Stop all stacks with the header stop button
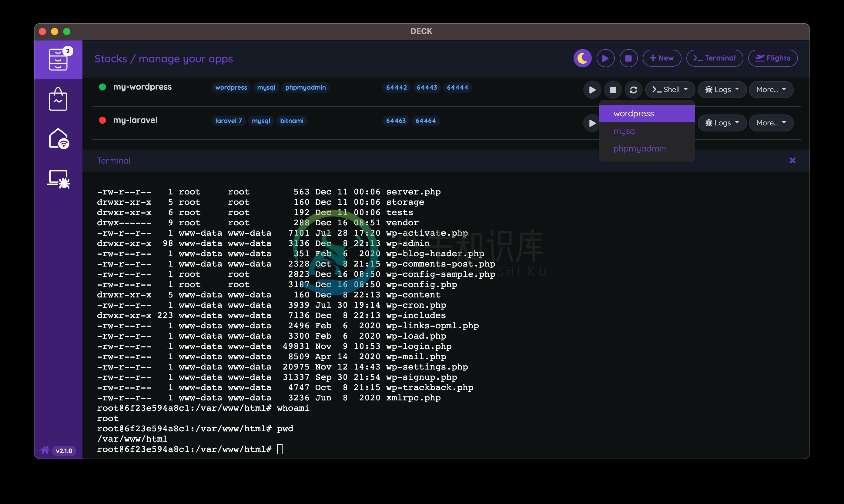Viewport: 844px width, 504px height. point(628,58)
